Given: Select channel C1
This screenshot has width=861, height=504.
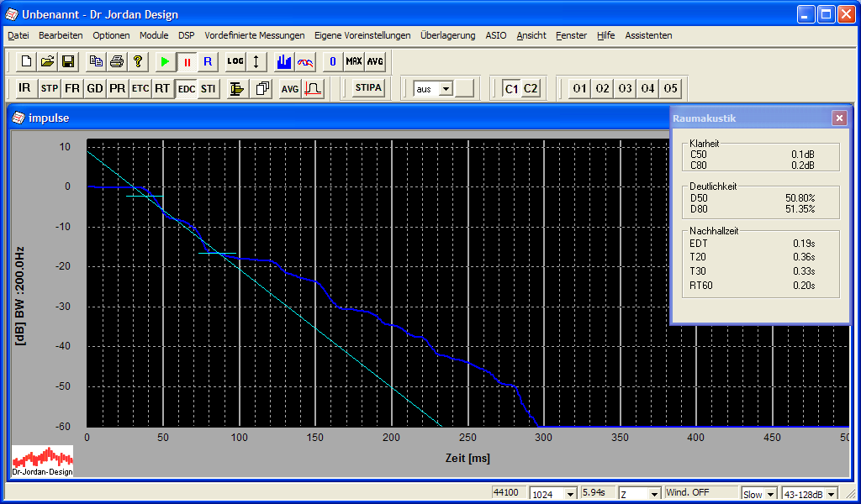Looking at the screenshot, I should (511, 88).
